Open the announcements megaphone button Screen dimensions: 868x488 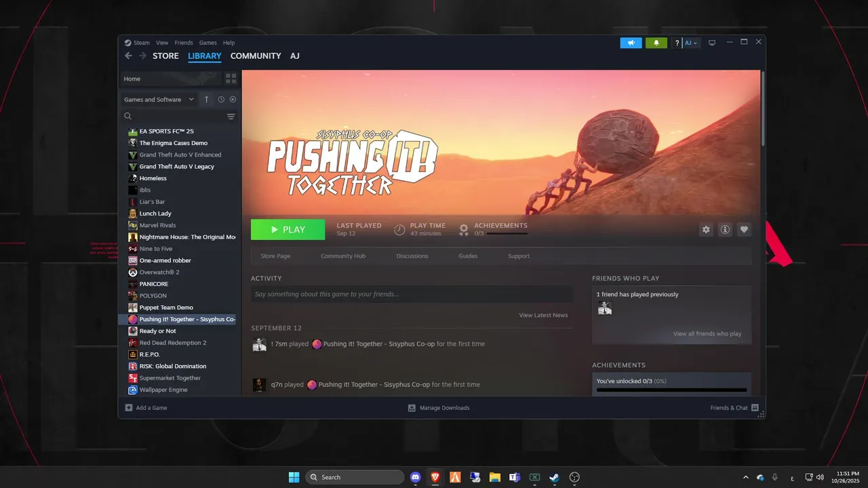631,43
